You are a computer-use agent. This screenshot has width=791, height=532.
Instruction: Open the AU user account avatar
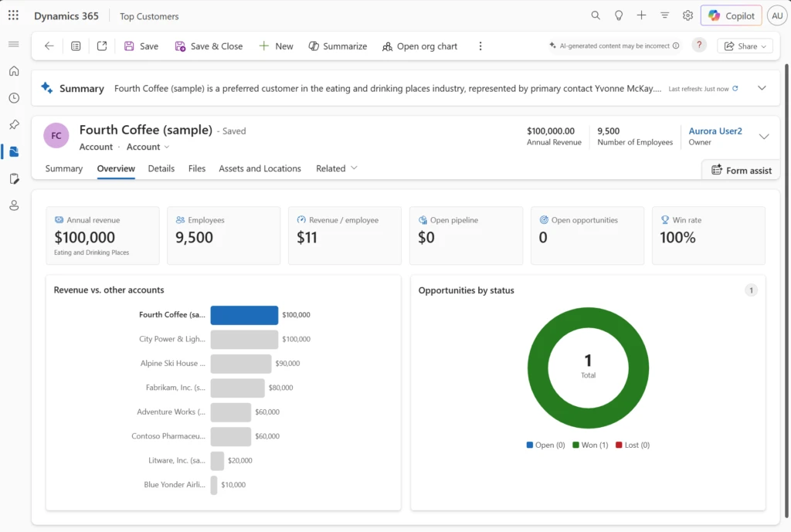click(x=777, y=15)
